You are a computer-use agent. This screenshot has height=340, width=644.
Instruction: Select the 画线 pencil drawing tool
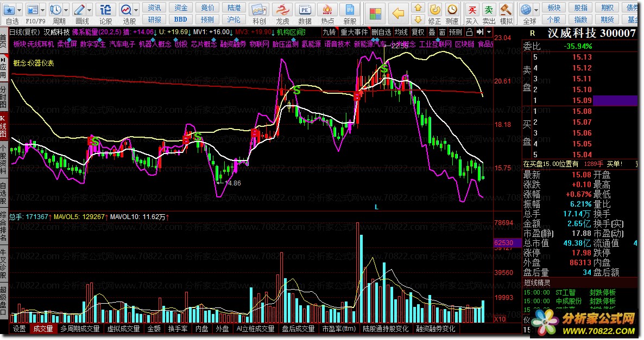pos(79,10)
